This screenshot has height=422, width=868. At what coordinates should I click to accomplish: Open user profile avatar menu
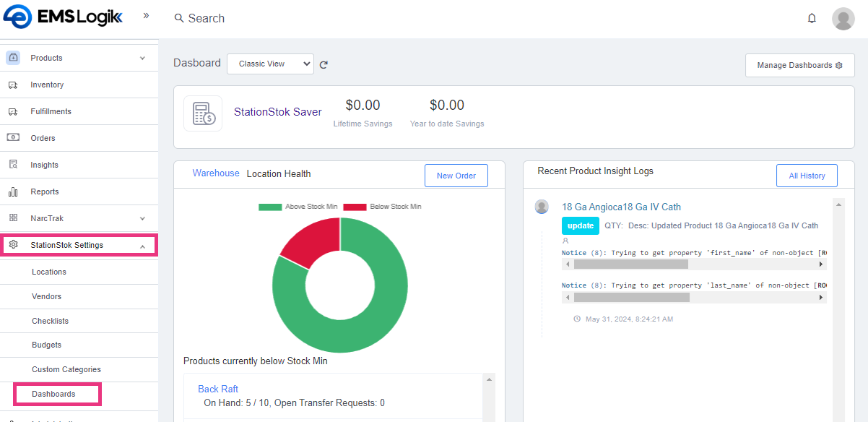pos(843,18)
